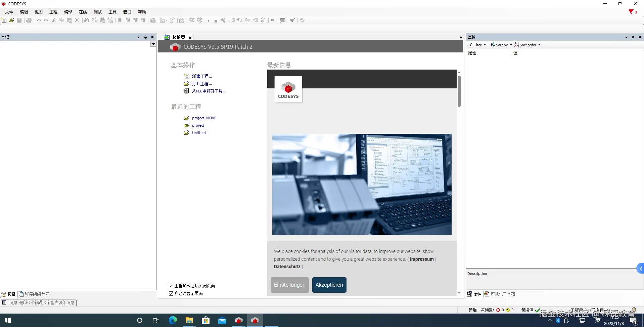Screen dimensions: 644x327
Task: Toggle 启动时显示页面 checkbox
Action: click(x=171, y=293)
